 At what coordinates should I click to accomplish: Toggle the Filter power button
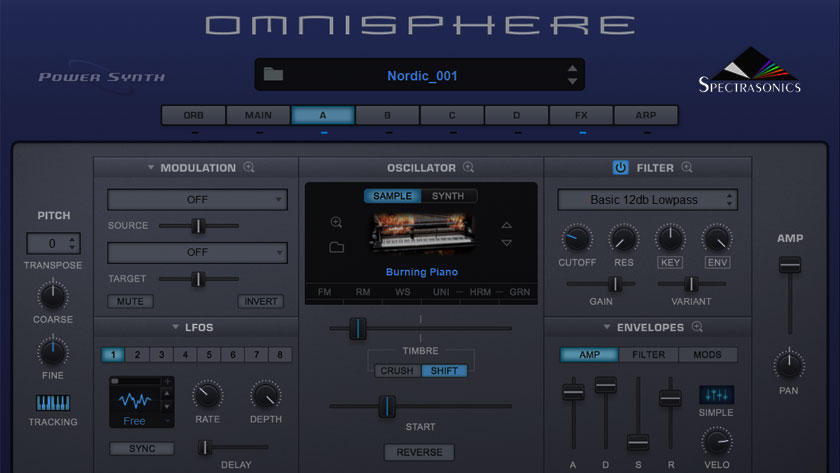coord(621,168)
